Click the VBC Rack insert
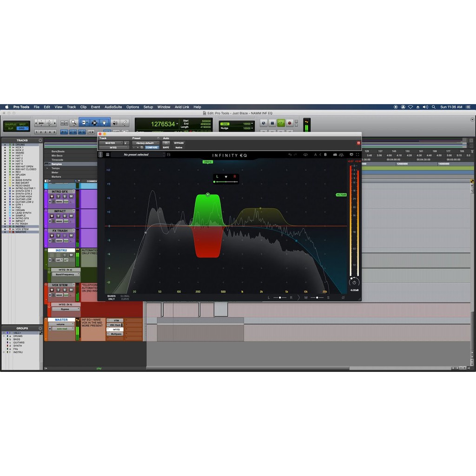Viewport: 476px width, 476px height. pos(116,325)
